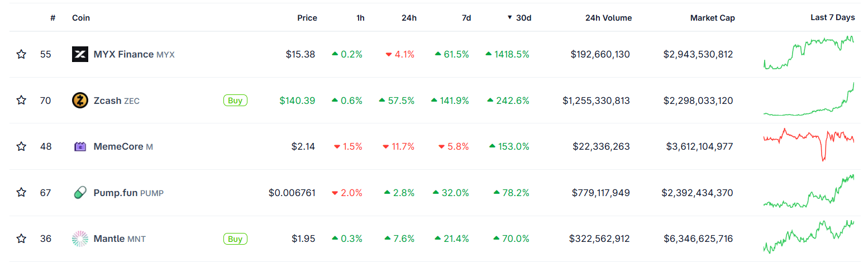Screen dimensions: 868x262
Task: Click the Pump.fun pill logo icon
Action: (x=80, y=193)
